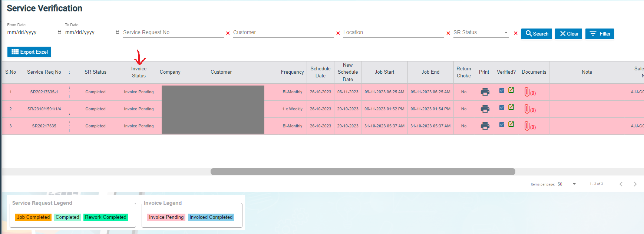This screenshot has width=644, height=234.
Task: Sort by the Invoice Status column header
Action: click(x=139, y=72)
